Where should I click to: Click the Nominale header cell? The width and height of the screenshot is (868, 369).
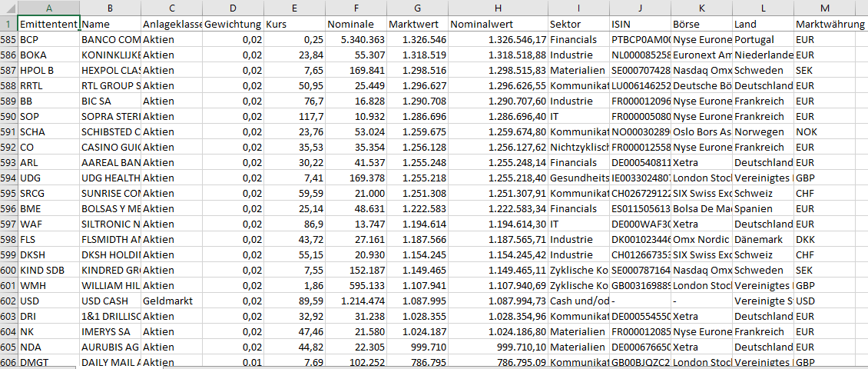coord(356,25)
